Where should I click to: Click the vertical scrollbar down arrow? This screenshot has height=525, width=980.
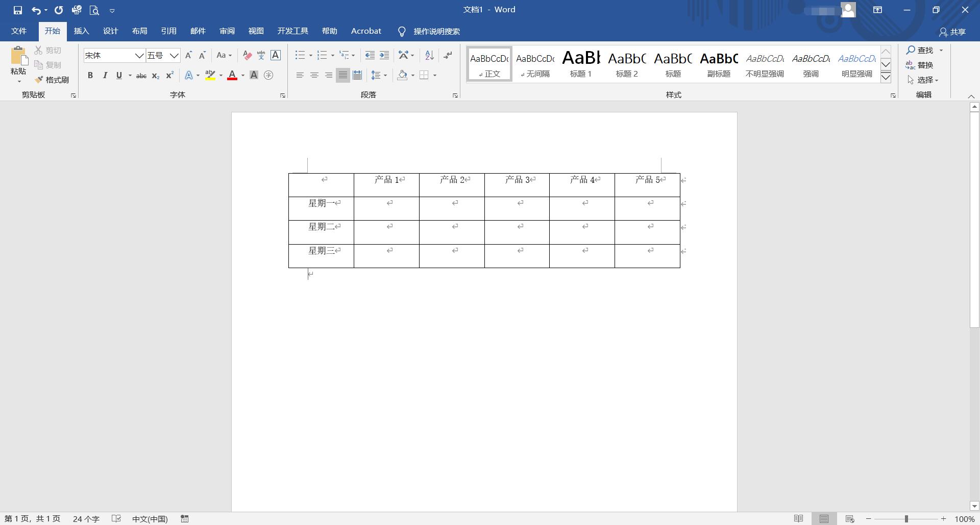point(974,506)
